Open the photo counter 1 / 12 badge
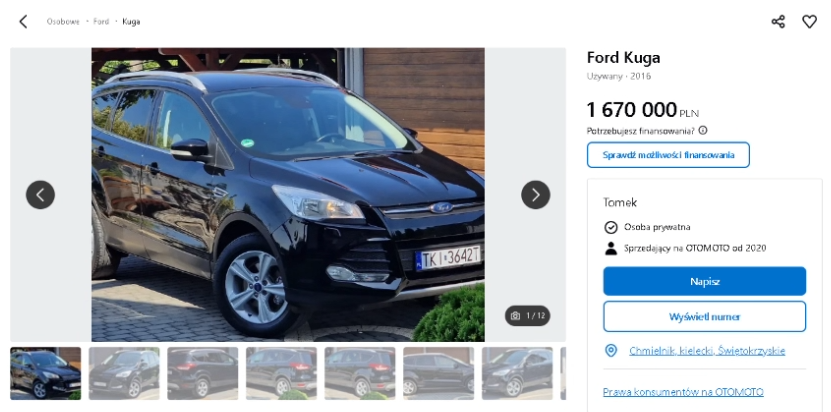The width and height of the screenshot is (831, 412). [x=527, y=316]
